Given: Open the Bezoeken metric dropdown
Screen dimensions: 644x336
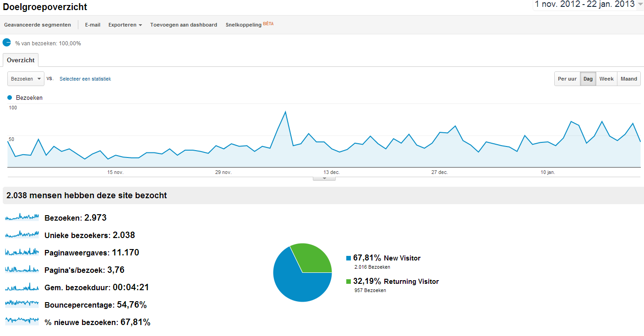Looking at the screenshot, I should (x=26, y=79).
